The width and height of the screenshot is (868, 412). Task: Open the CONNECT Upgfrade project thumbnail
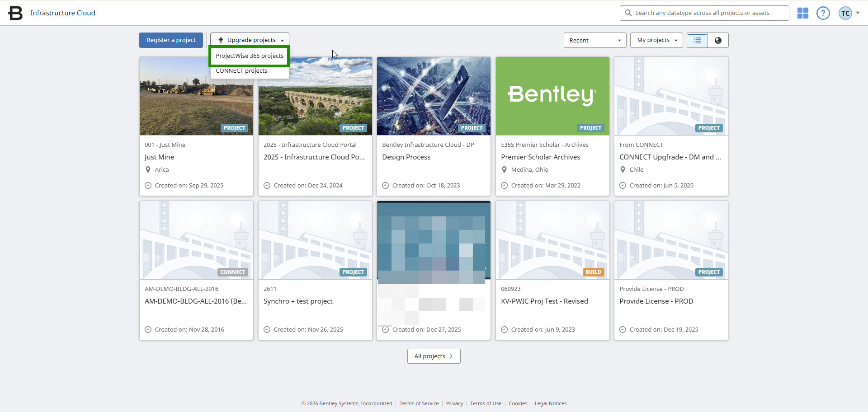pos(671,96)
